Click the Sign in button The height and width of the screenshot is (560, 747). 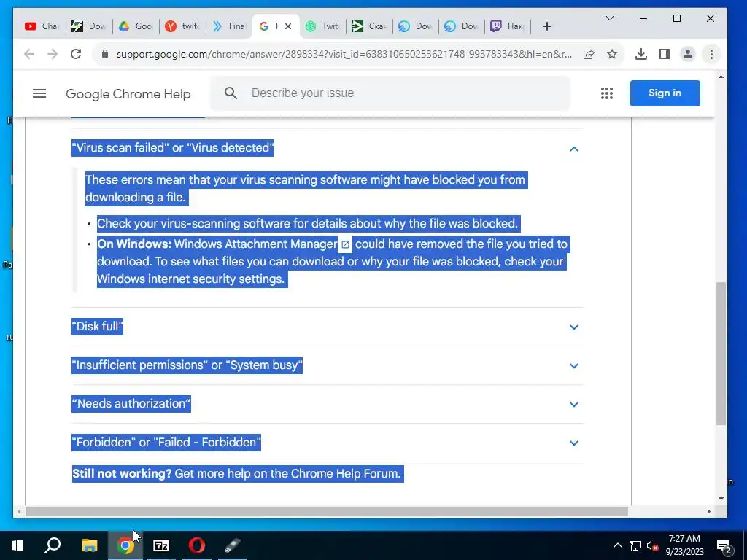[665, 93]
